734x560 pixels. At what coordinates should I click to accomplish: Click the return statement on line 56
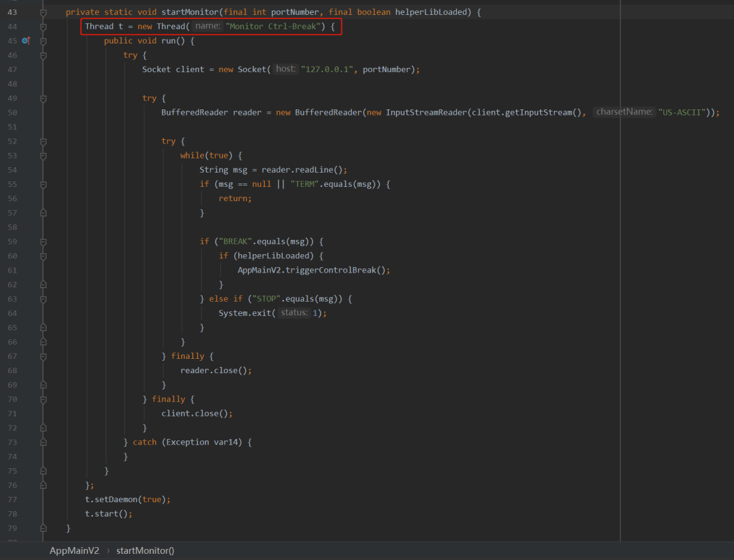pos(235,198)
